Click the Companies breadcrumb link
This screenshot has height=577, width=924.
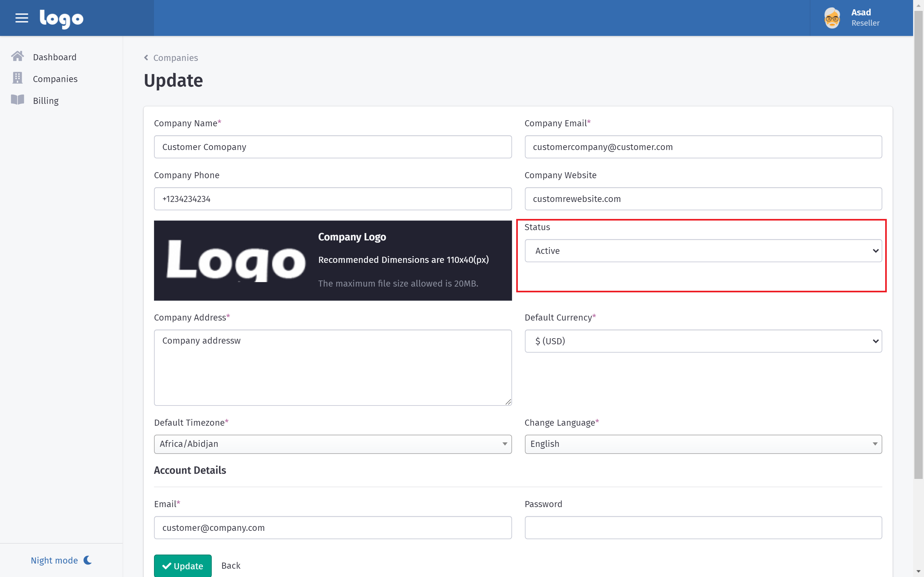[175, 58]
